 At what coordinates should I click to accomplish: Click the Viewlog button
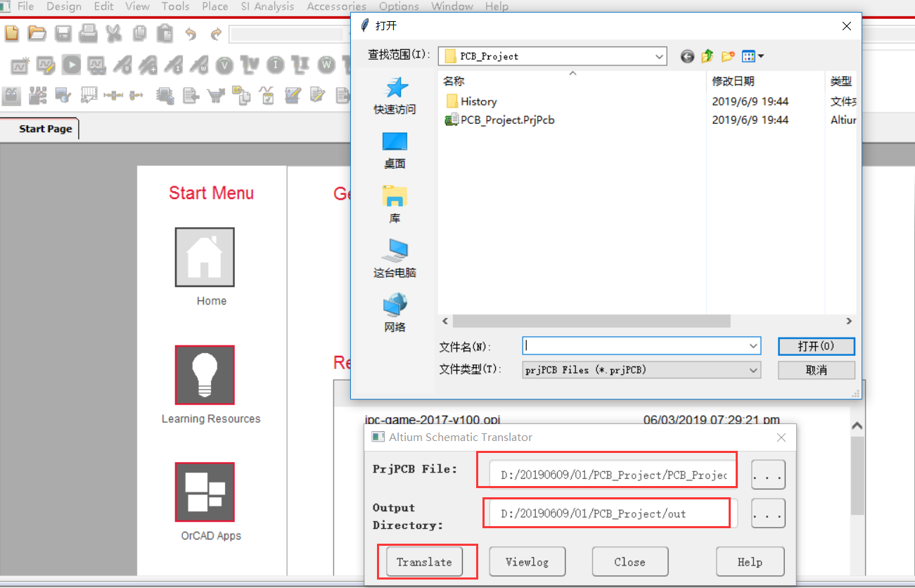tap(527, 562)
